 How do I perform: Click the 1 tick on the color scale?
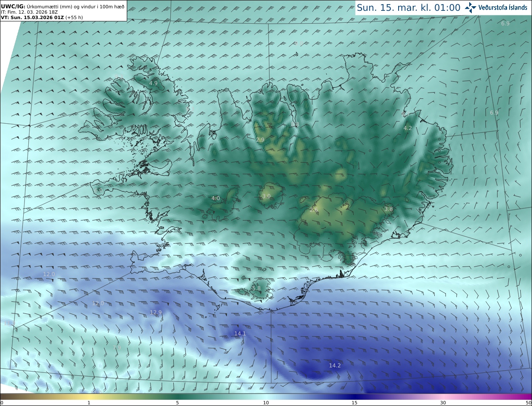tap(89, 403)
